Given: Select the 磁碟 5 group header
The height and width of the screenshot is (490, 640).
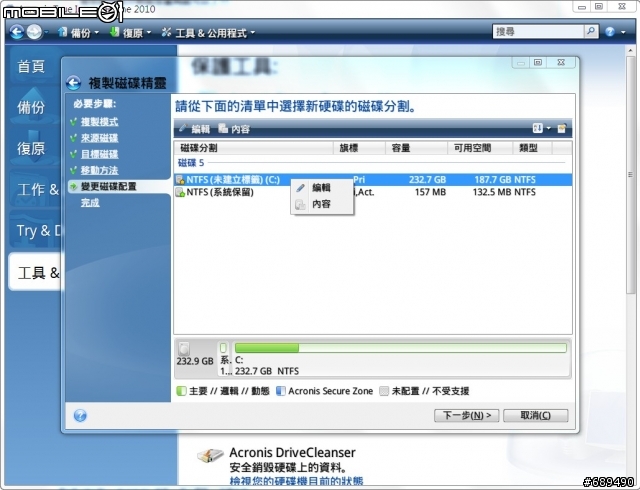Looking at the screenshot, I should [191, 163].
